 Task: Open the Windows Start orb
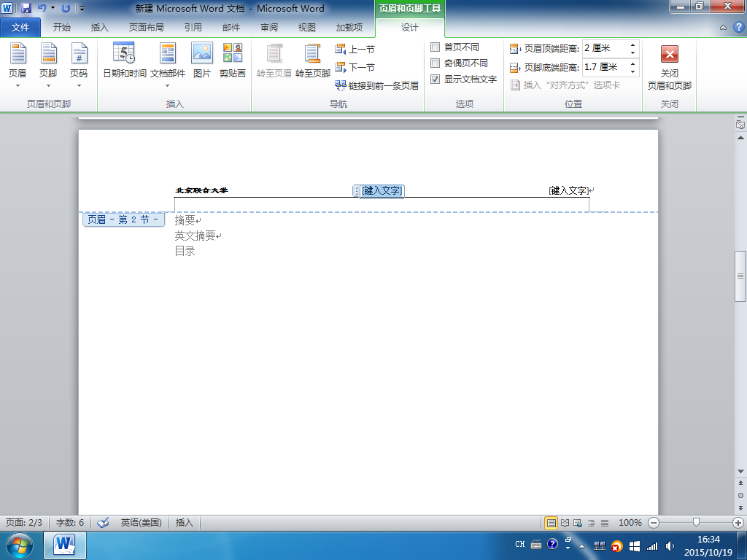pyautogui.click(x=20, y=545)
